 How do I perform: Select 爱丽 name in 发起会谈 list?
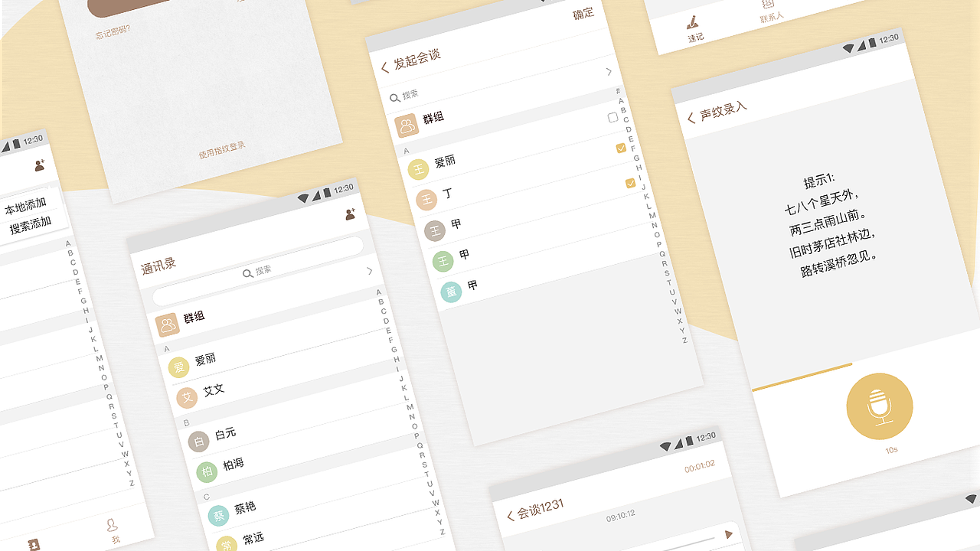tap(445, 161)
